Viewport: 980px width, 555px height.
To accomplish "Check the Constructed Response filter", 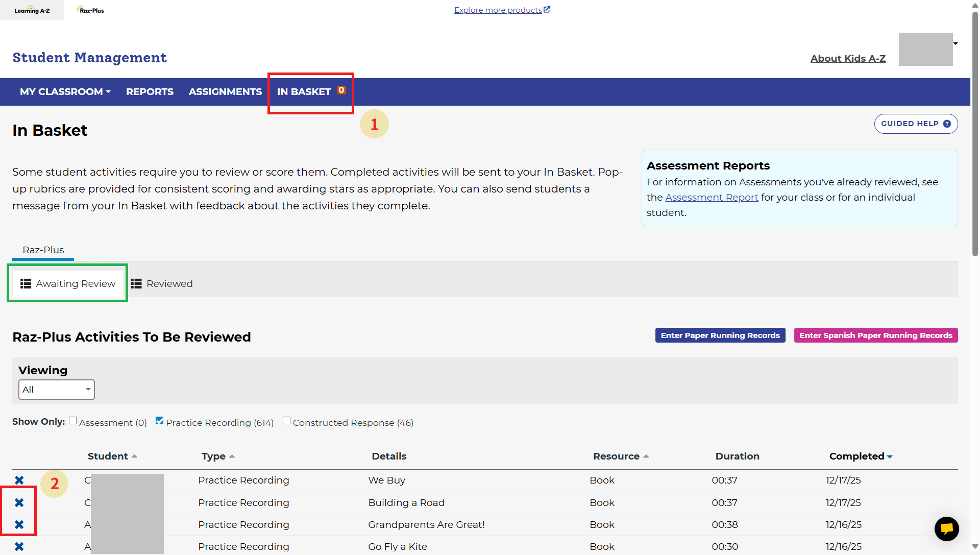I will 287,421.
